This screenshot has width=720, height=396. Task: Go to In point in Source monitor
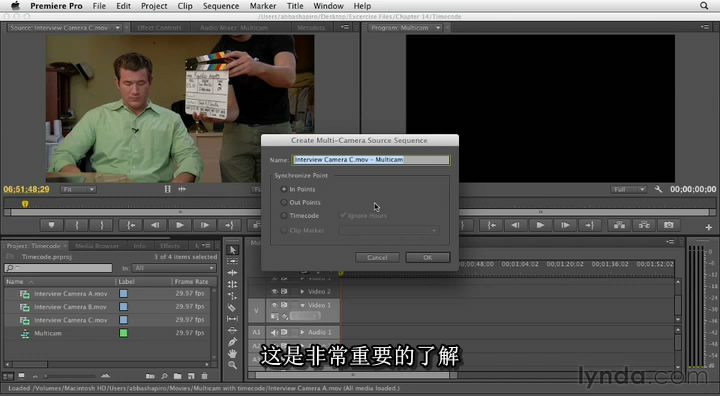(x=131, y=225)
